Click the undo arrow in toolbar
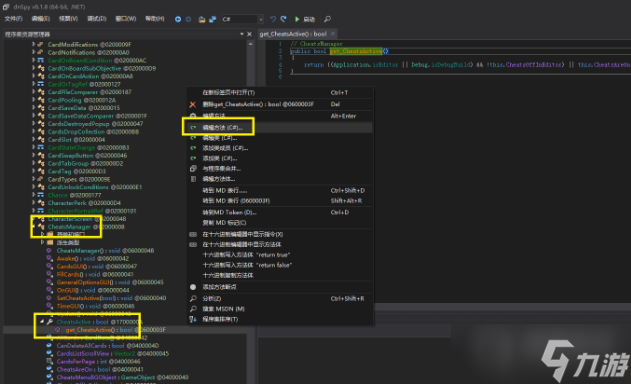This screenshot has width=631, height=384. [x=273, y=19]
